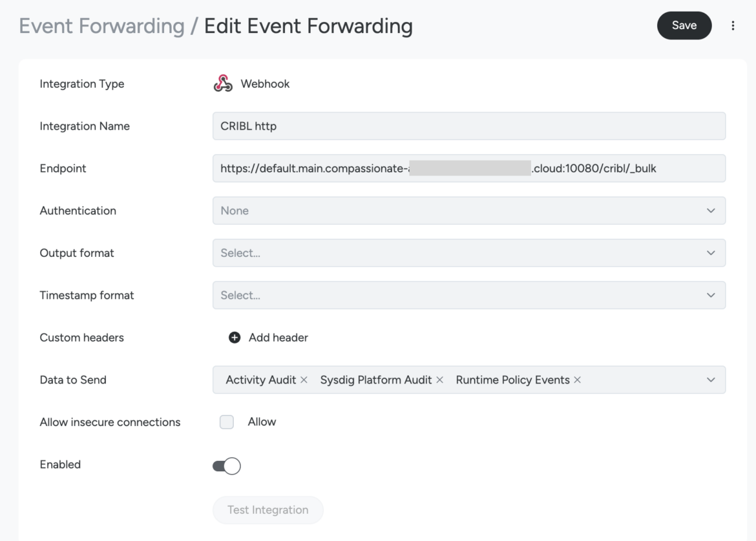Open the three-dot more options menu
756x541 pixels.
733,26
